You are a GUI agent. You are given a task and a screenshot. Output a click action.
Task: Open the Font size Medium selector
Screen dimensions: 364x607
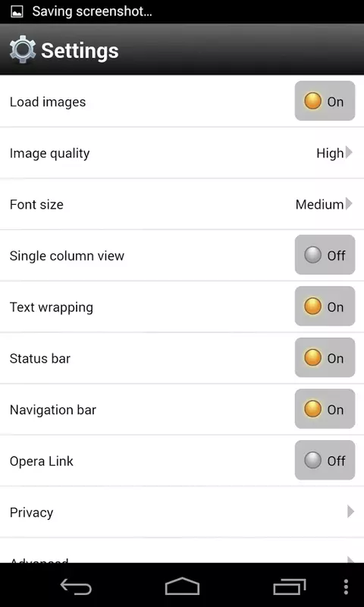324,204
